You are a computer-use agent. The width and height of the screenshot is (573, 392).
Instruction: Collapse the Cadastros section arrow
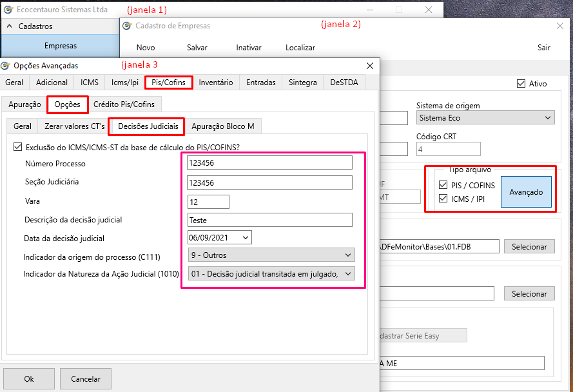tap(10, 26)
